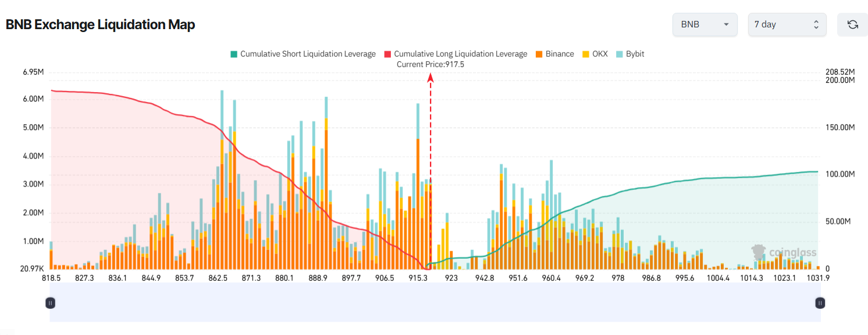Click the left range slider handle
Viewport: 868px width, 335px height.
tap(51, 303)
